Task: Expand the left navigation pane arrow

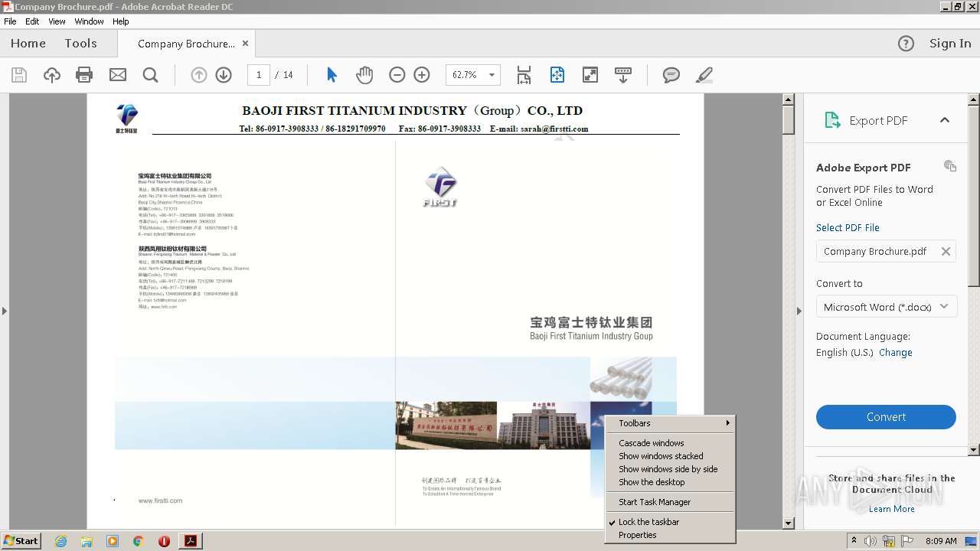Action: point(4,311)
